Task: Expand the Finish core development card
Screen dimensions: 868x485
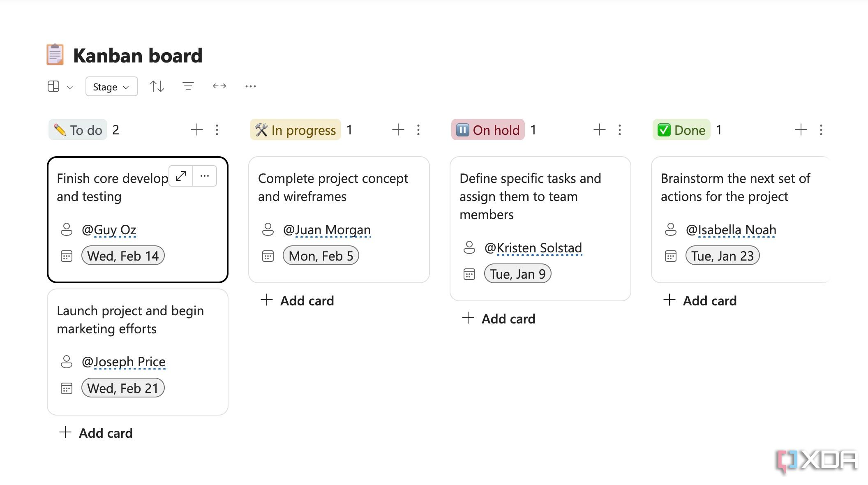Action: [181, 176]
